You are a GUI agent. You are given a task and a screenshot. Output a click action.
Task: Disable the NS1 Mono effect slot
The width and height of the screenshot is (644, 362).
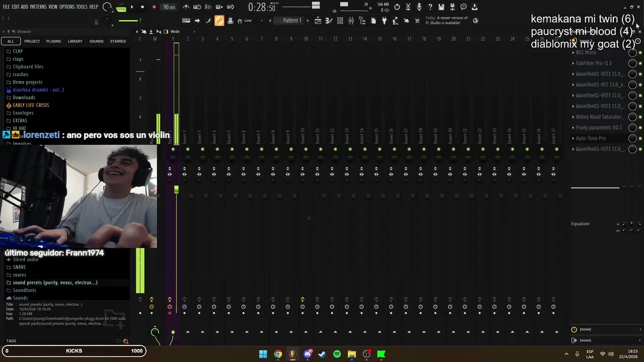(640, 53)
